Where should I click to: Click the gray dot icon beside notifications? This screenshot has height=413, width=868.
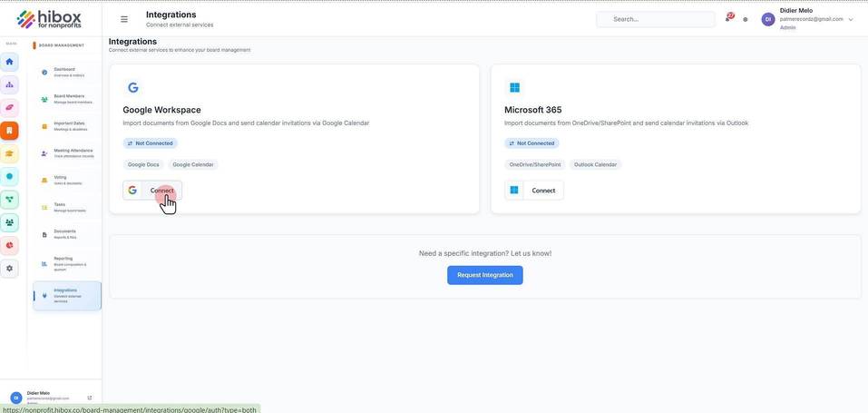pos(746,19)
